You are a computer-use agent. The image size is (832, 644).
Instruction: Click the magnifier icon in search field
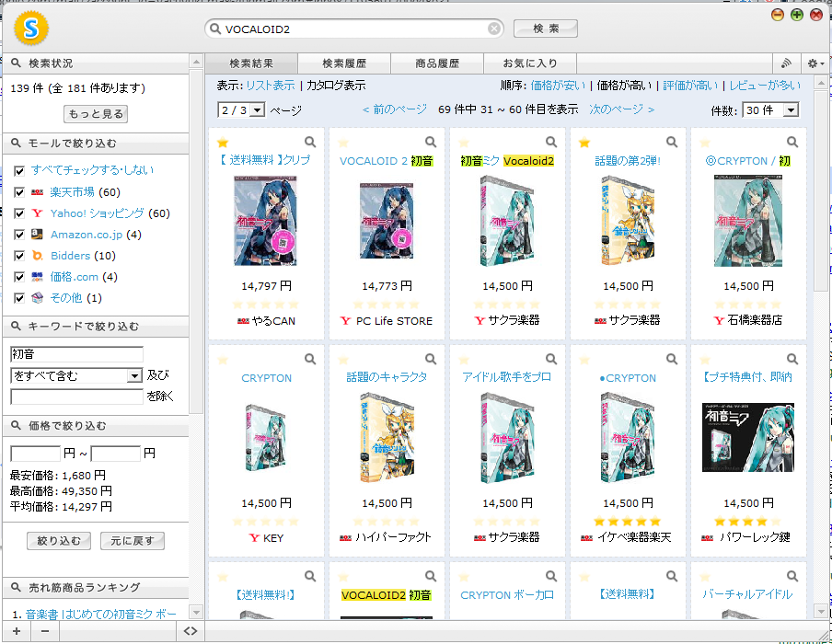click(214, 29)
